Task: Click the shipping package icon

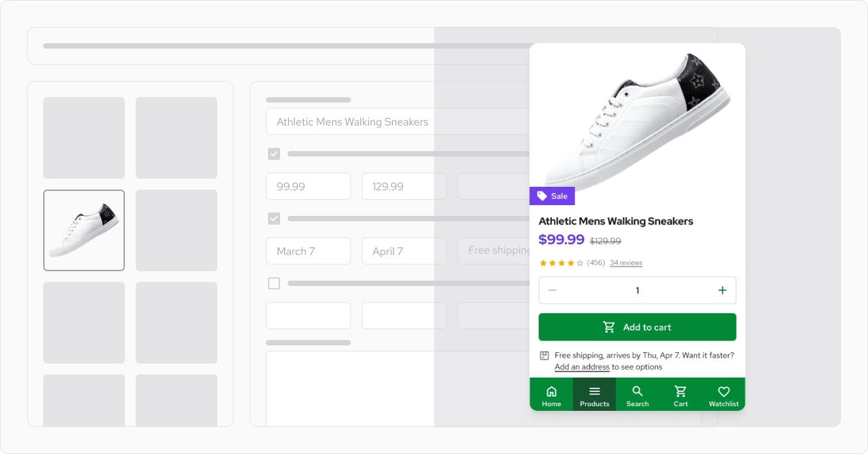Action: pyautogui.click(x=544, y=356)
